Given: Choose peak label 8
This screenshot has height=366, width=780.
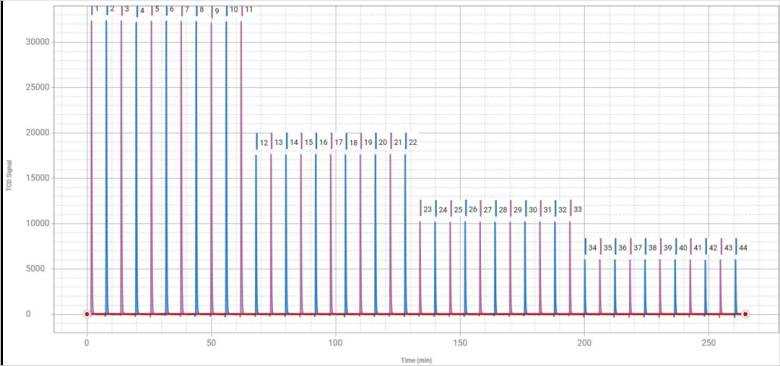Looking at the screenshot, I should click(x=201, y=9).
